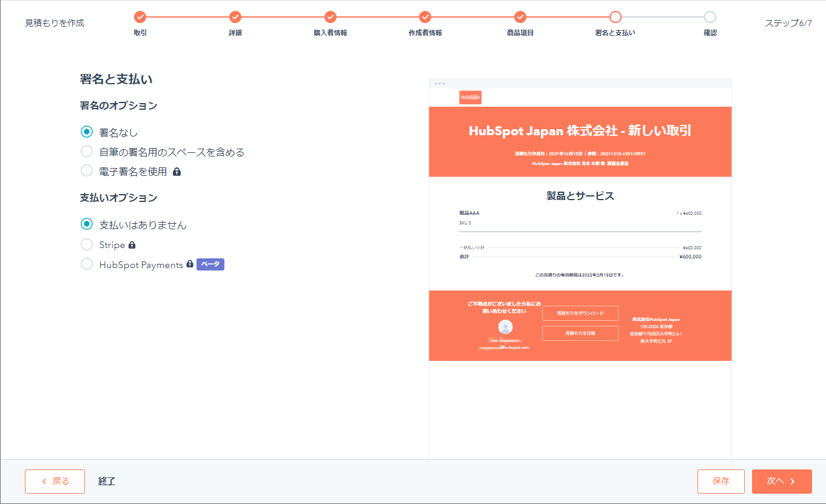Select the 電子署名を使用 radio option
826x504 pixels.
point(87,171)
